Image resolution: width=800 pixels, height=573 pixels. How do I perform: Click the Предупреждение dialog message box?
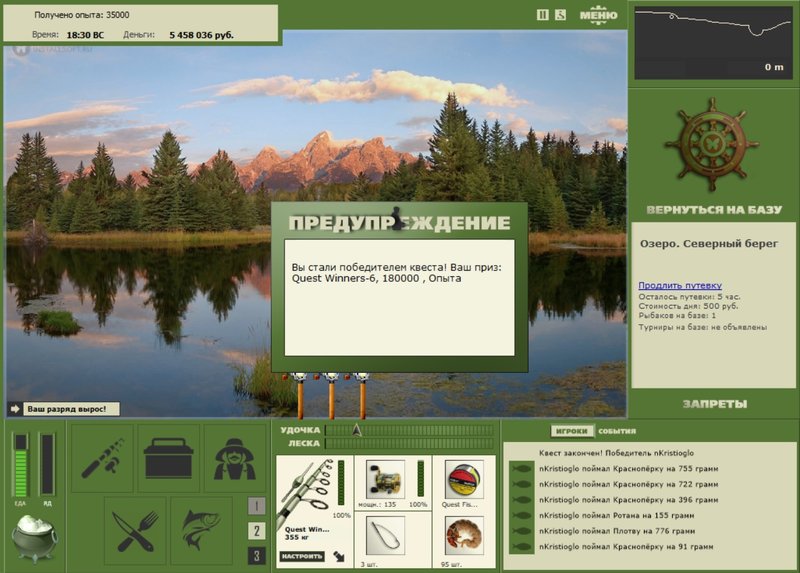point(399,297)
